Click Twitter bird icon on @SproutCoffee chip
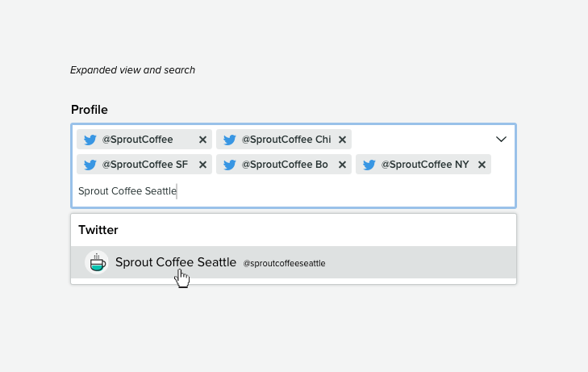Screen dimensions: 588x372 pos(90,140)
